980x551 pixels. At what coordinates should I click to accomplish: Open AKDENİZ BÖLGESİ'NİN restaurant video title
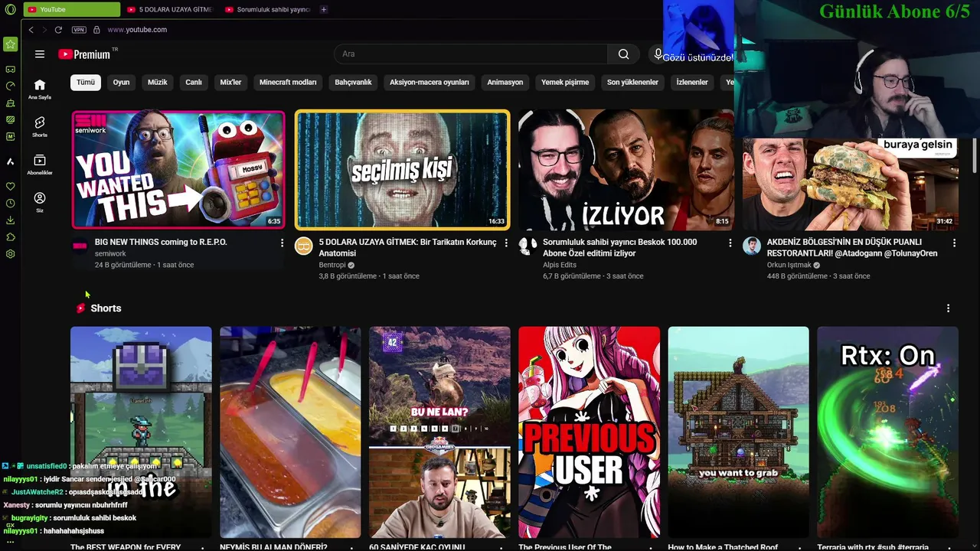(x=852, y=247)
